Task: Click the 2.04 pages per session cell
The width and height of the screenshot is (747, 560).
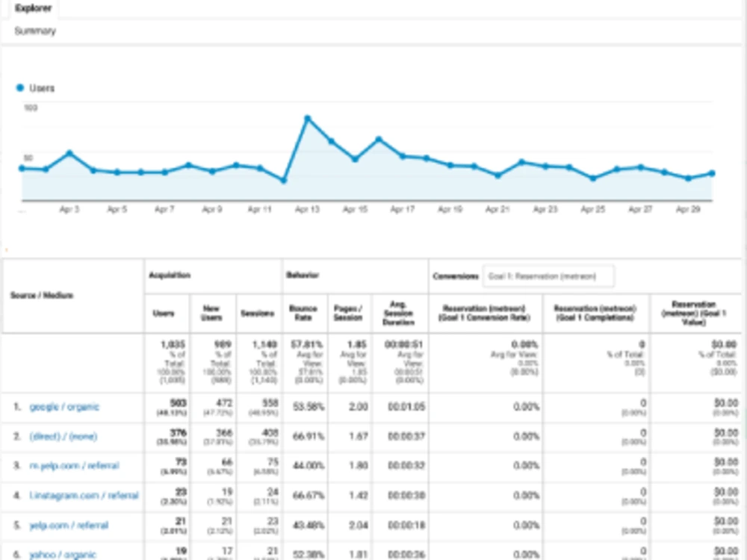Action: tap(359, 525)
